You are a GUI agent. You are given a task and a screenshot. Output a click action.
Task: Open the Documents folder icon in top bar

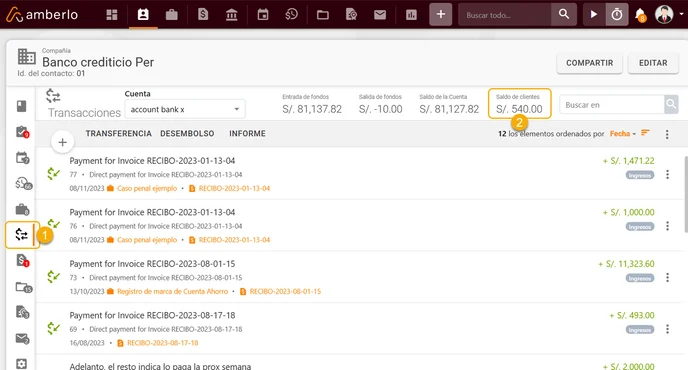point(323,15)
